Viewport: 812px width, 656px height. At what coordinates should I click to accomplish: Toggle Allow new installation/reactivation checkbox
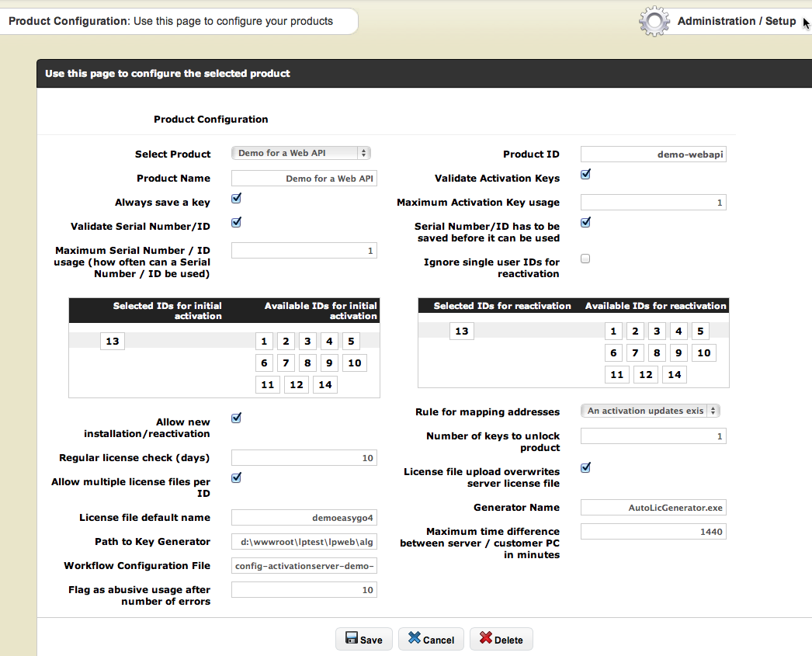(x=236, y=418)
